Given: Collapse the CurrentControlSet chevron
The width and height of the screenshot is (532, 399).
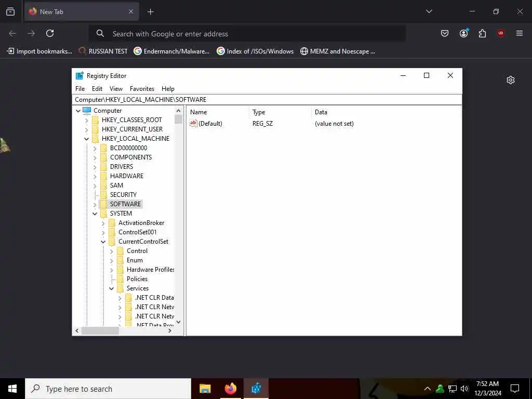Looking at the screenshot, I should (103, 242).
